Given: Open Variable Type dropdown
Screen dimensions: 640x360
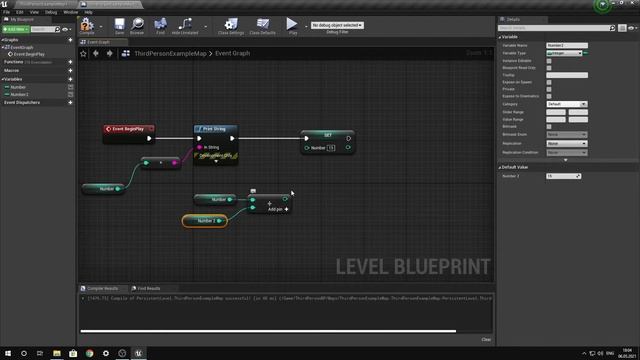Looking at the screenshot, I should pos(564,53).
